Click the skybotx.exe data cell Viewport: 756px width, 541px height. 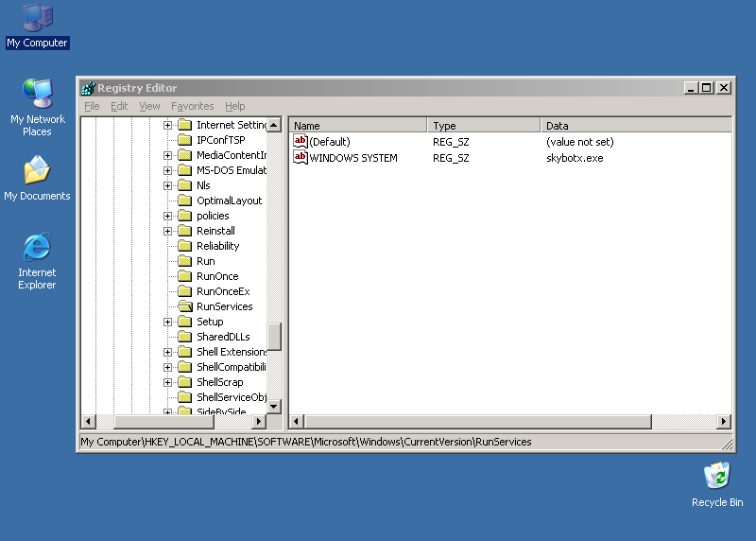click(x=575, y=158)
